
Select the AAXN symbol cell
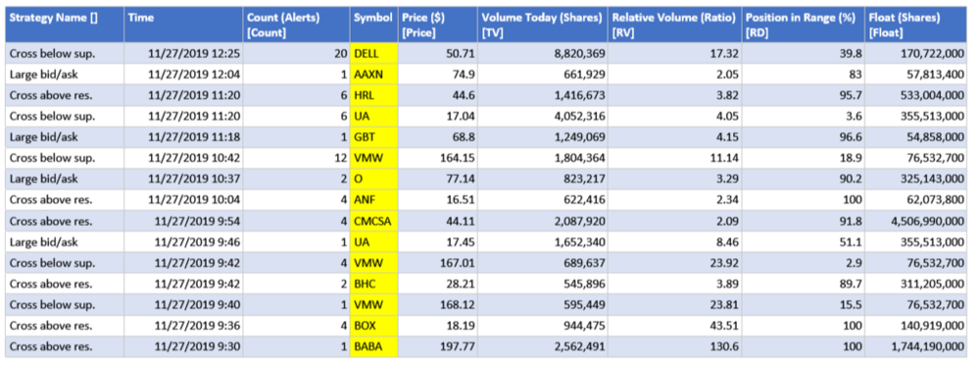[x=373, y=75]
